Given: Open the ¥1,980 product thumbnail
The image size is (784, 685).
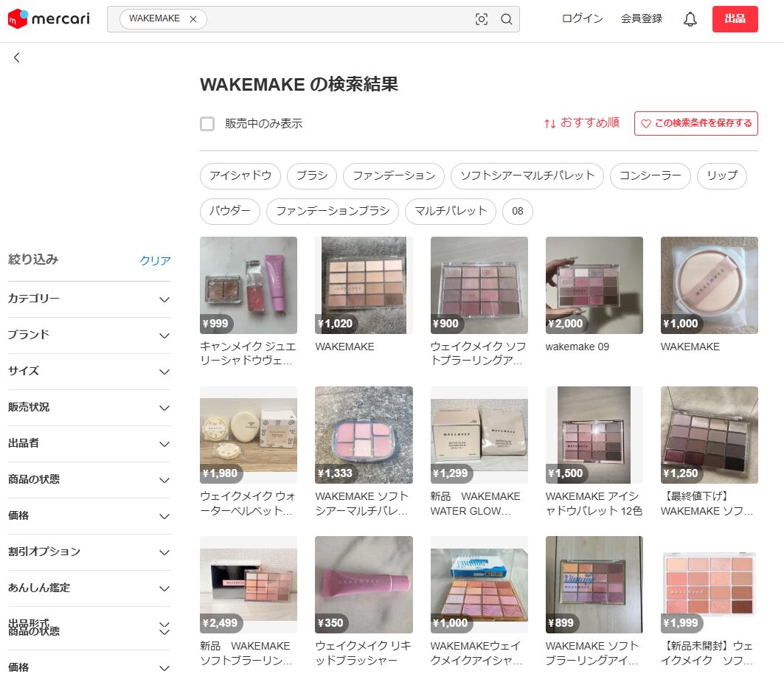Looking at the screenshot, I should [x=249, y=435].
